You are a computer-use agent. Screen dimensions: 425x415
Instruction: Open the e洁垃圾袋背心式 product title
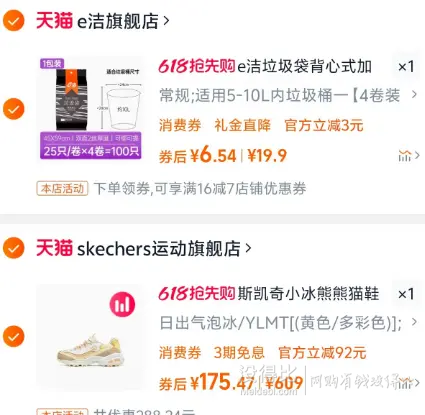304,66
